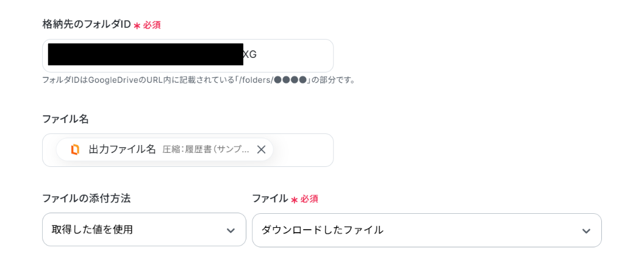Viewport: 644px width, 265px height.
Task: Click the 格納先のフォルダID label
Action: (87, 24)
